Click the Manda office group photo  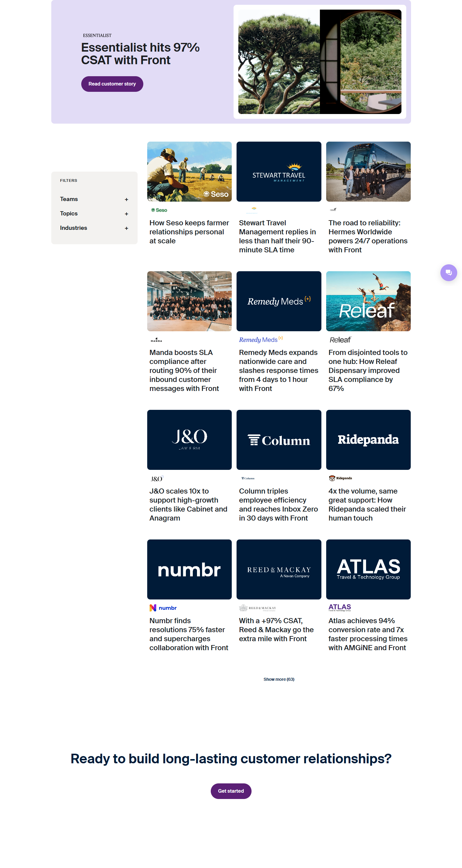pyautogui.click(x=189, y=301)
